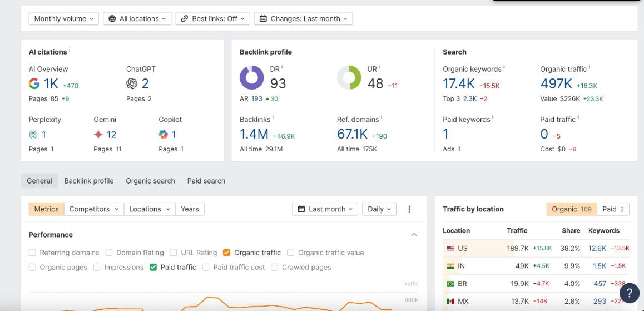Open the Monthly volume dropdown
644x311 pixels.
pyautogui.click(x=63, y=19)
